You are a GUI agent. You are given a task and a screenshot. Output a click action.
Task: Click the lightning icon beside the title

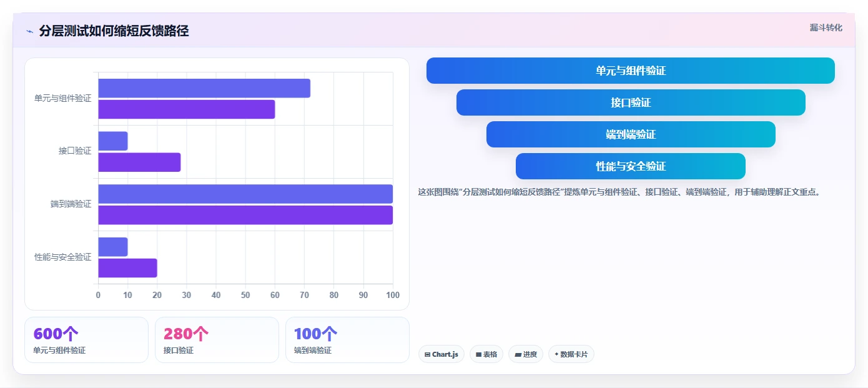[x=29, y=31]
